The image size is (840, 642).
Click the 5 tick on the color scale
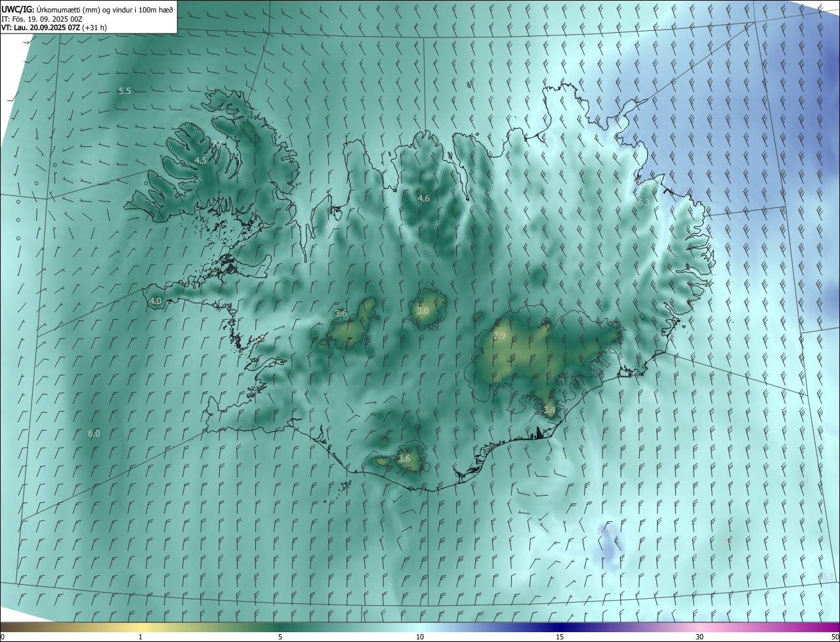click(x=280, y=637)
